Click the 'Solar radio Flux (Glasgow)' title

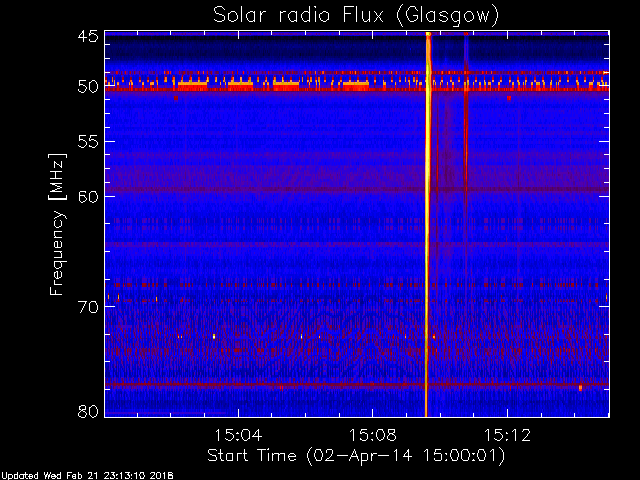tap(356, 16)
